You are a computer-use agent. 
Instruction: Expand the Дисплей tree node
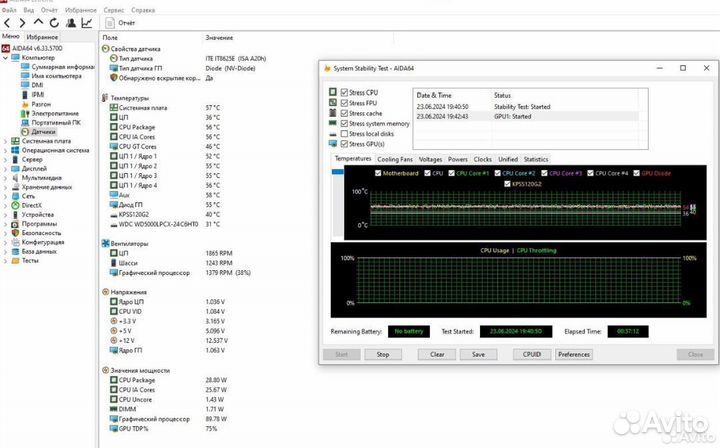click(x=6, y=169)
